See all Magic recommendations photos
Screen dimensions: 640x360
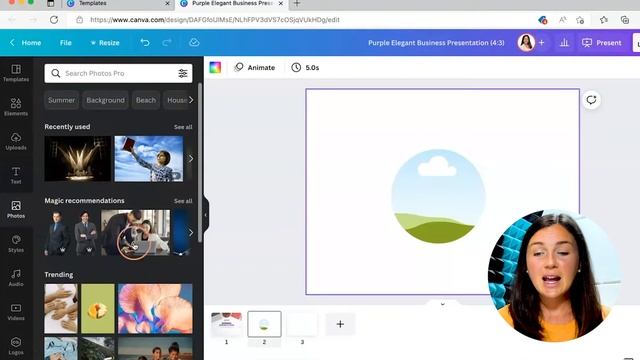(183, 201)
